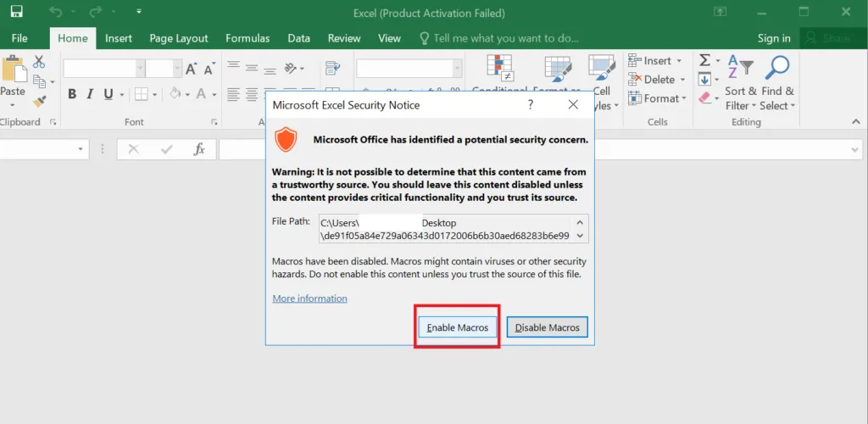Click the dialog help question mark
Viewport: 868px width, 424px height.
pyautogui.click(x=530, y=104)
